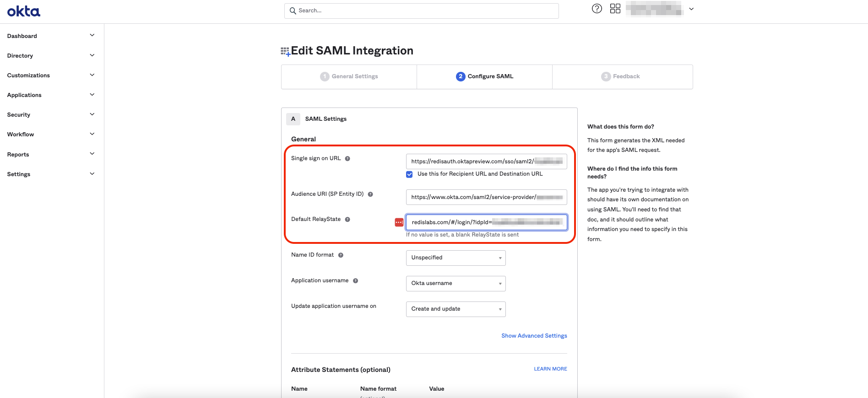Click help icon beside Name ID format
This screenshot has height=398, width=868.
click(x=341, y=255)
